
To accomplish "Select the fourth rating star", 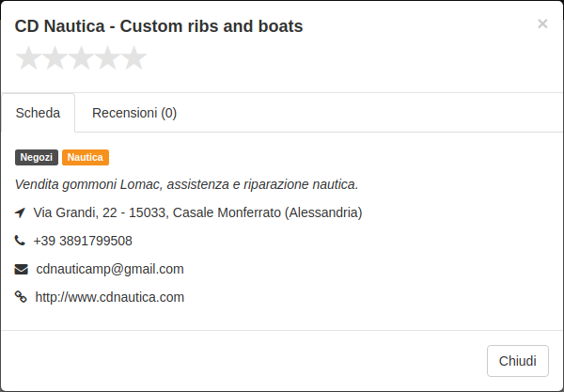I will [107, 57].
